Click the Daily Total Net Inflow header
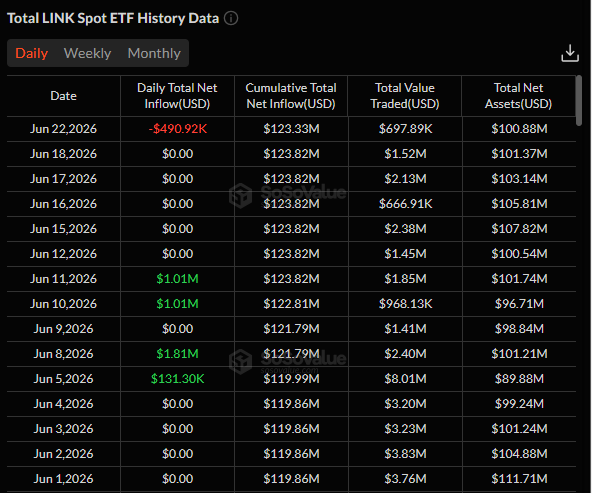 tap(177, 96)
